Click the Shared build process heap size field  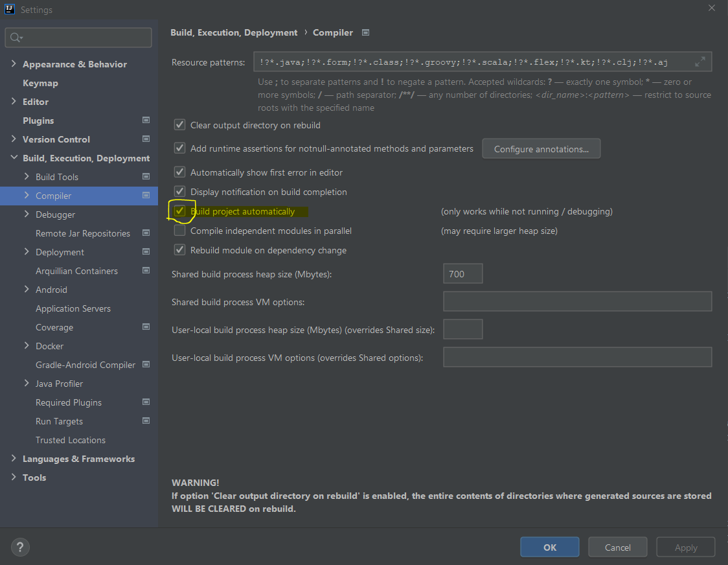462,273
